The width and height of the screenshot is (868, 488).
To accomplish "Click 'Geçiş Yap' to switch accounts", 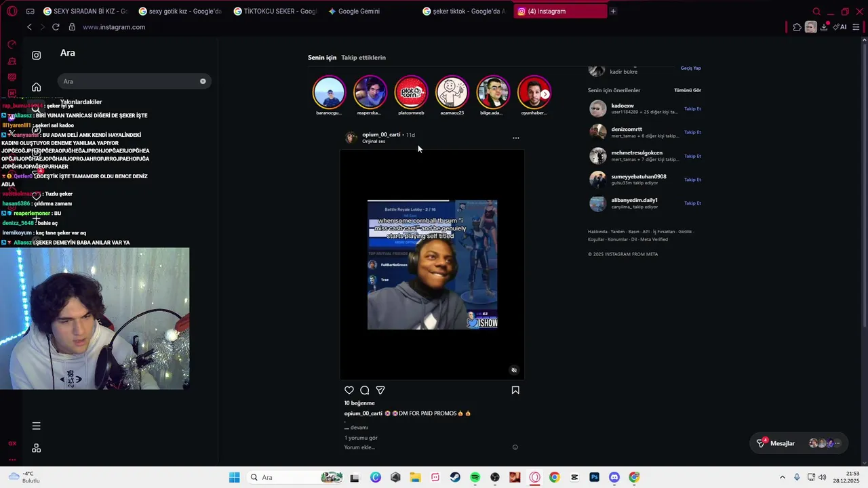I will [691, 68].
